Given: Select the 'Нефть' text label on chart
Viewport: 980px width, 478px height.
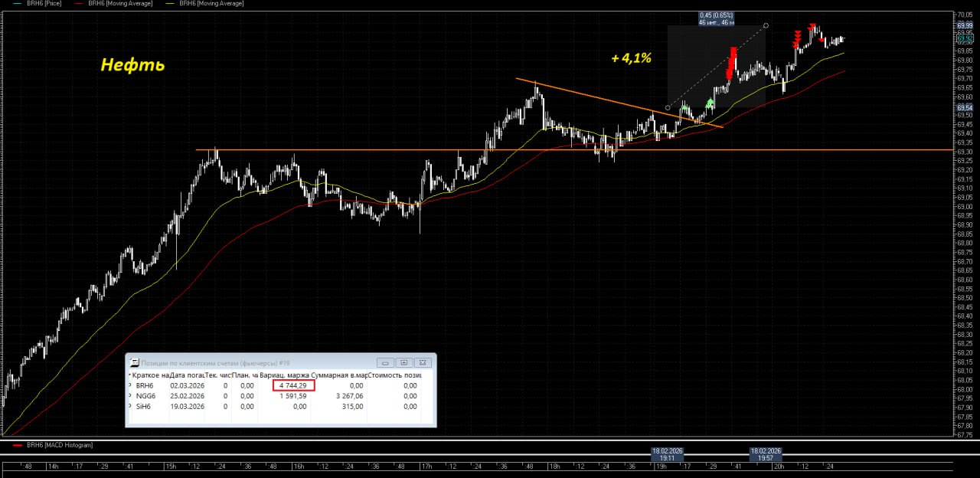Looking at the screenshot, I should click(x=132, y=65).
